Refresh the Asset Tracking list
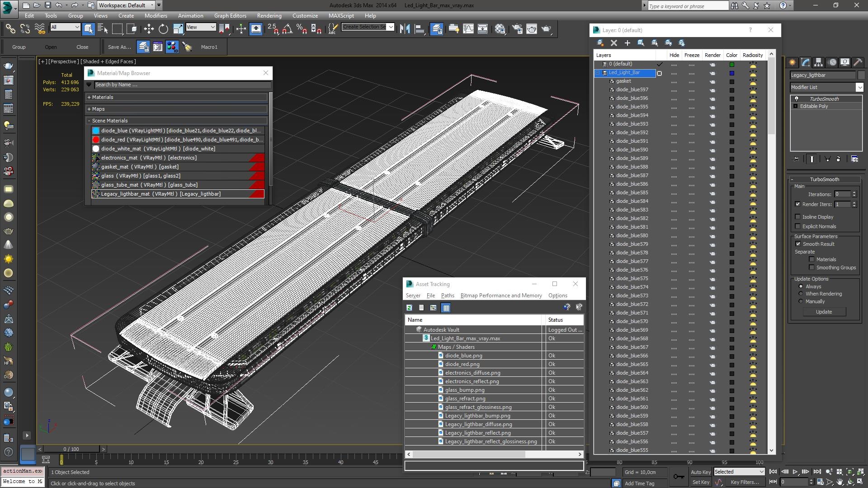Image resolution: width=868 pixels, height=488 pixels. (x=409, y=308)
